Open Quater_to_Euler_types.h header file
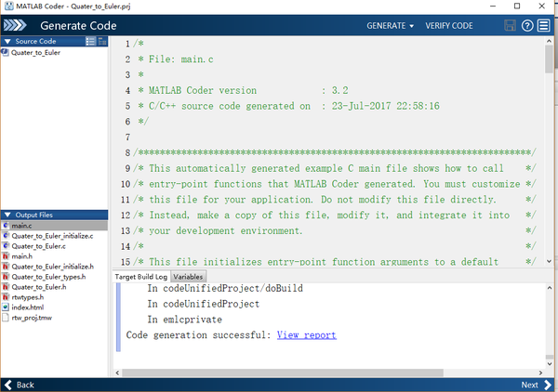 point(47,277)
